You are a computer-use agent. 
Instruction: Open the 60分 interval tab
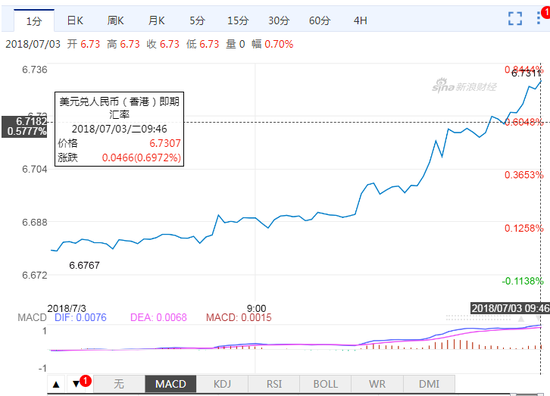(320, 21)
